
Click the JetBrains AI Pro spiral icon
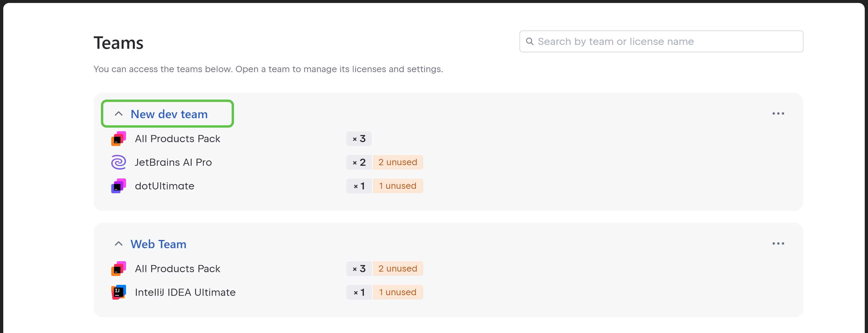[119, 162]
